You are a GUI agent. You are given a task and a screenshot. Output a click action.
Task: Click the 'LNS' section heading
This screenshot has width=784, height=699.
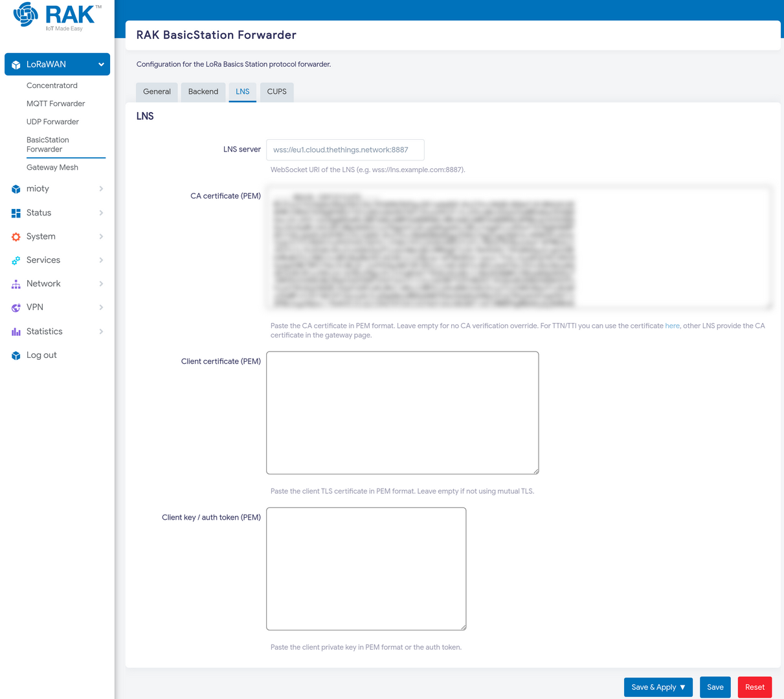pos(145,116)
